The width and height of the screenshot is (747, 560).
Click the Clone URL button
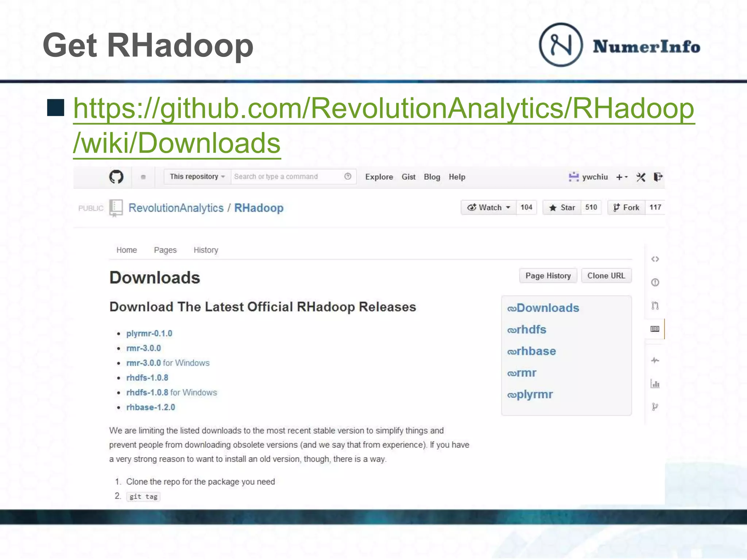click(606, 276)
